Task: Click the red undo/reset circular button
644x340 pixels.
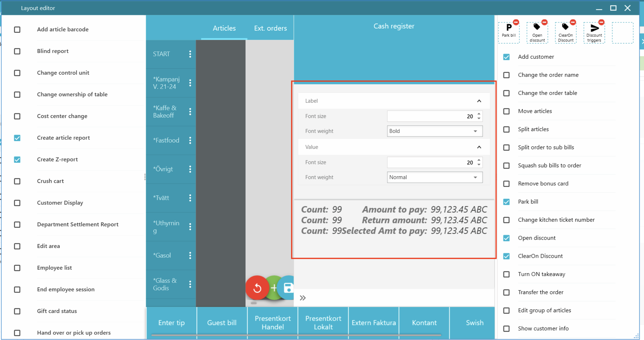Action: (257, 288)
